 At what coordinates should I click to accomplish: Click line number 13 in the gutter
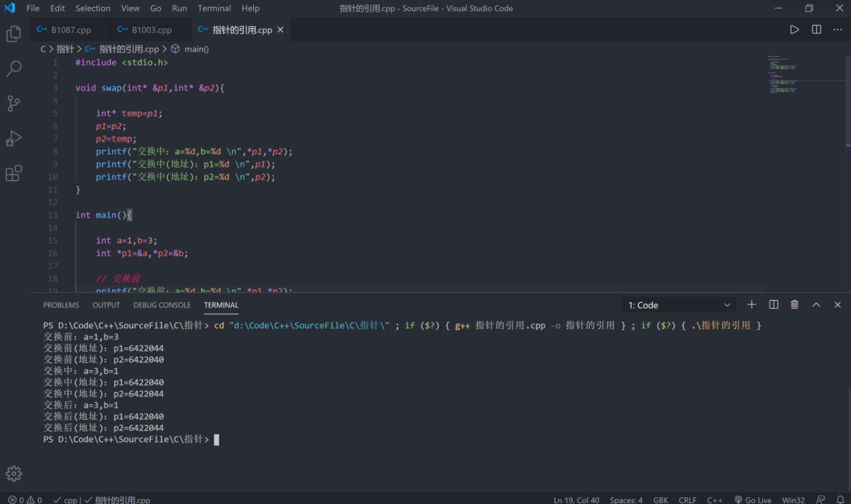tap(53, 215)
